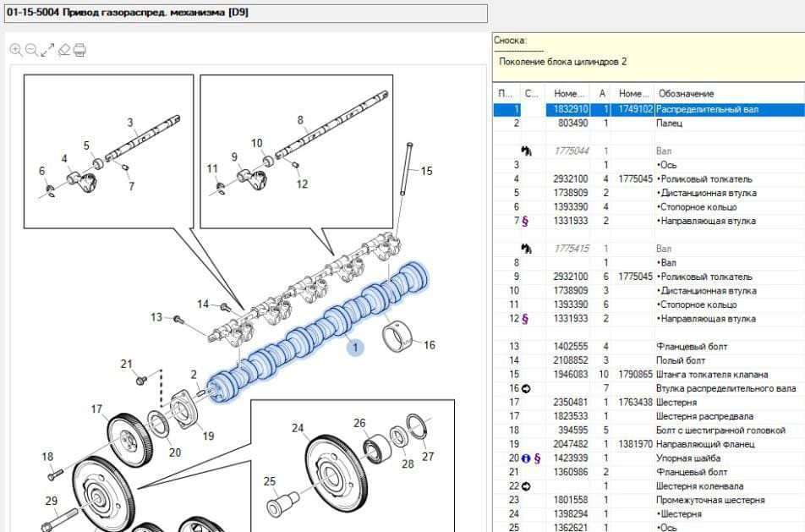Click the highlighted camshaft callout 1
The height and width of the screenshot is (532, 805).
[355, 347]
